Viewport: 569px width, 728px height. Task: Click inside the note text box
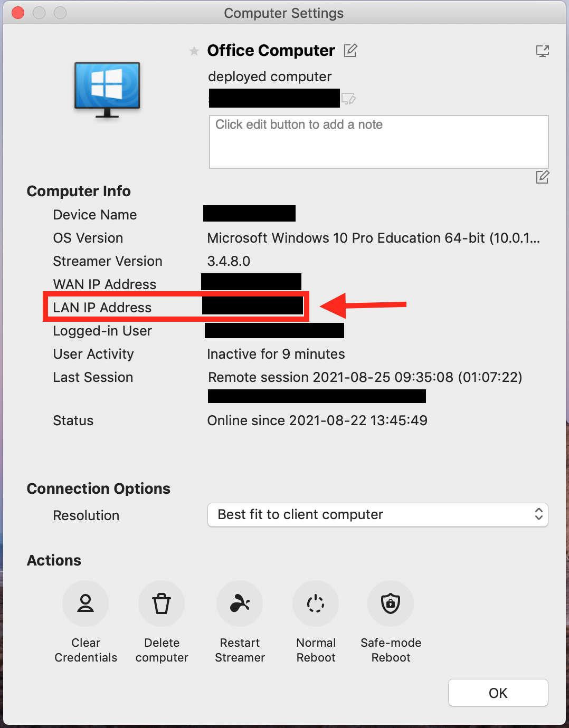[379, 142]
